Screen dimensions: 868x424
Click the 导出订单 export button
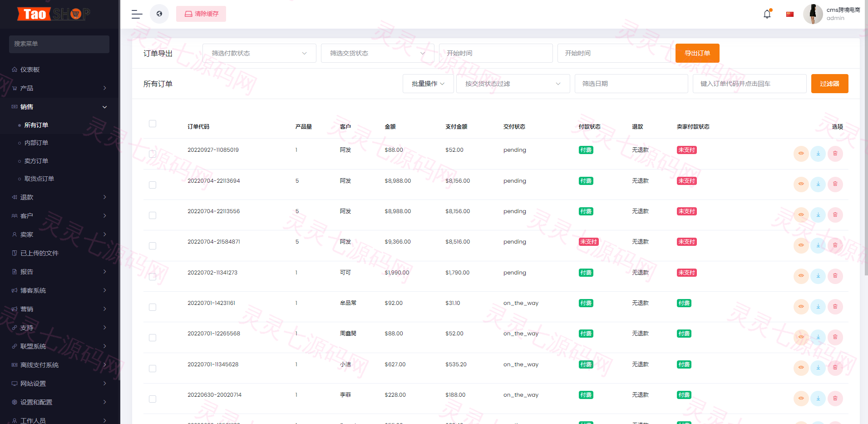click(697, 53)
